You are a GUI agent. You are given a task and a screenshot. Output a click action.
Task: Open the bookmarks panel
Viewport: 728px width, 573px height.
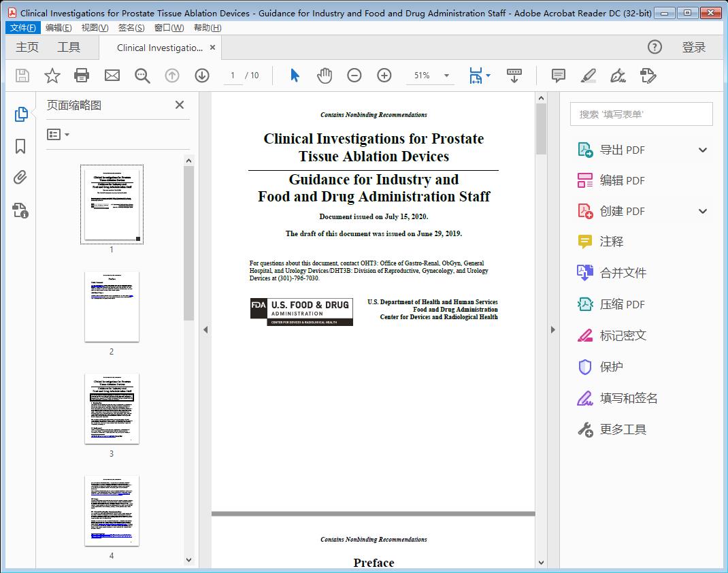click(x=20, y=146)
